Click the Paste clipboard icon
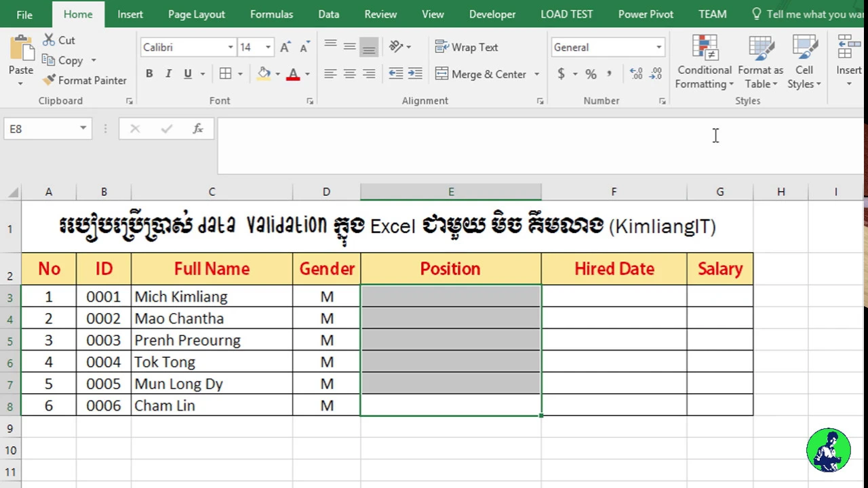The image size is (868, 488). [x=21, y=49]
